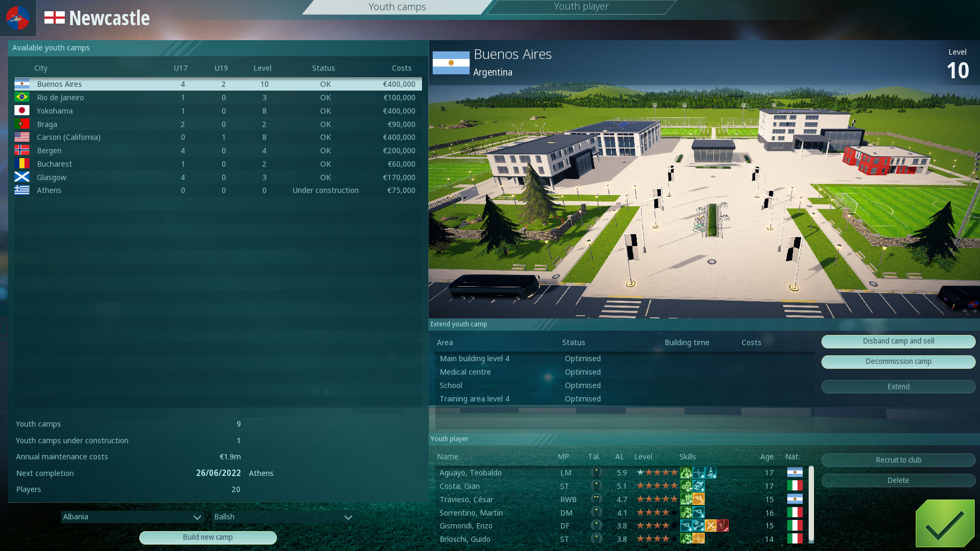
Task: Switch to the Youth player tab
Action: tap(581, 6)
